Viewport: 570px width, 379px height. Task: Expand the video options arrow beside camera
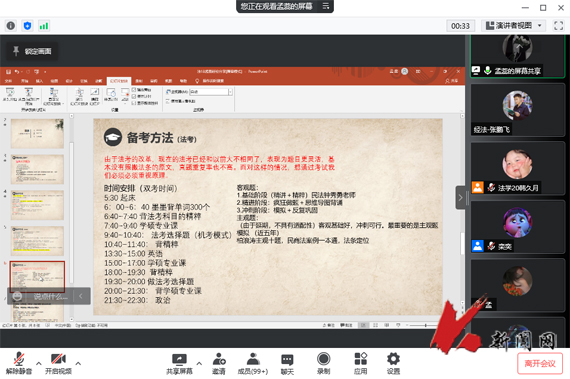(78, 363)
